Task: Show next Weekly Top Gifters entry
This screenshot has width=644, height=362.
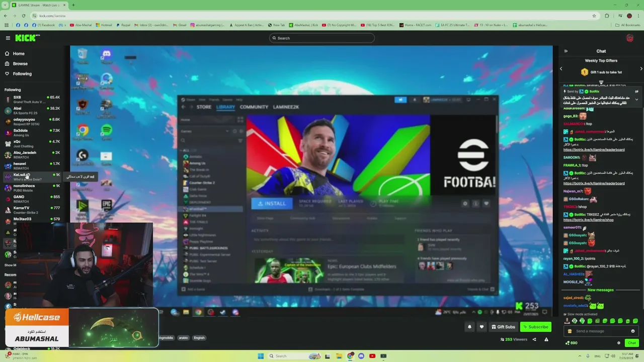Action: pyautogui.click(x=641, y=68)
